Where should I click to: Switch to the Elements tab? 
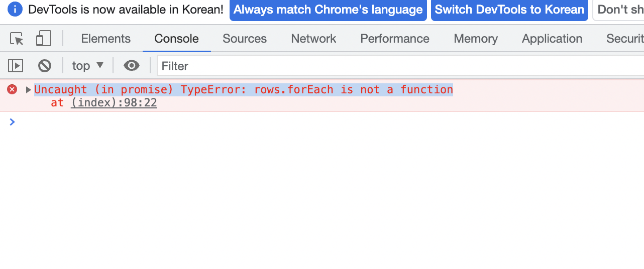pyautogui.click(x=105, y=39)
